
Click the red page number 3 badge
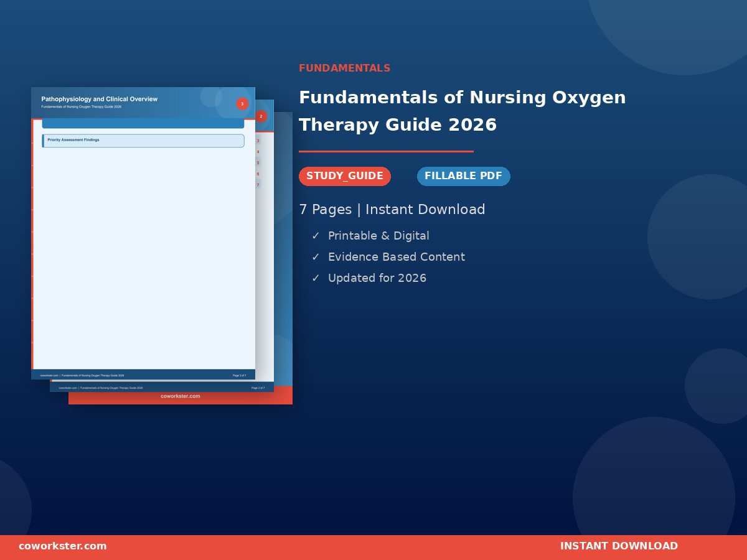pos(242,104)
